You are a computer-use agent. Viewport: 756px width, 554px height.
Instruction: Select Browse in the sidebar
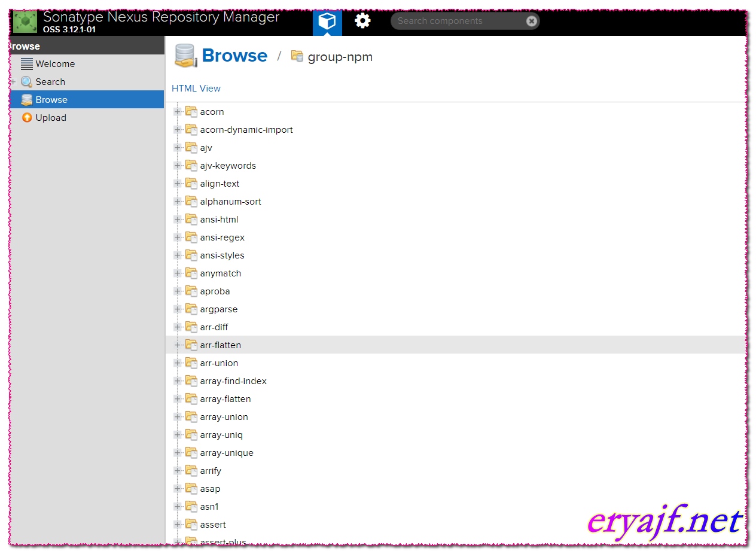pos(87,99)
